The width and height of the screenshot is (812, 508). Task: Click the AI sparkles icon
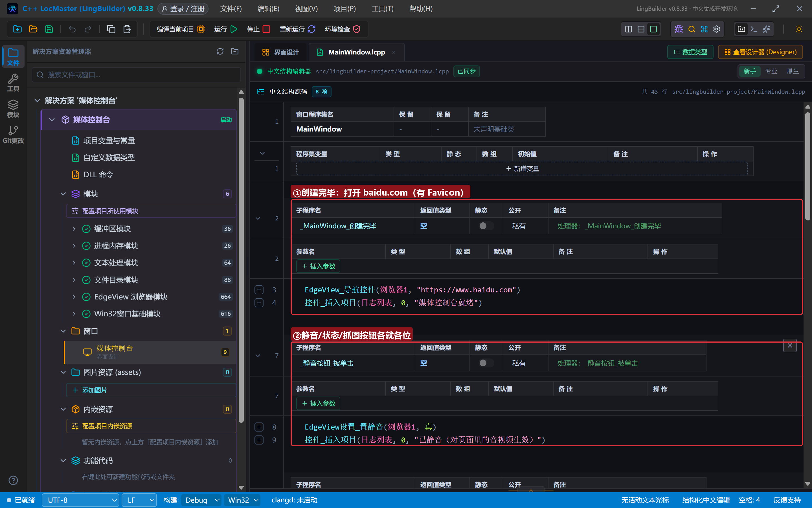point(766,29)
